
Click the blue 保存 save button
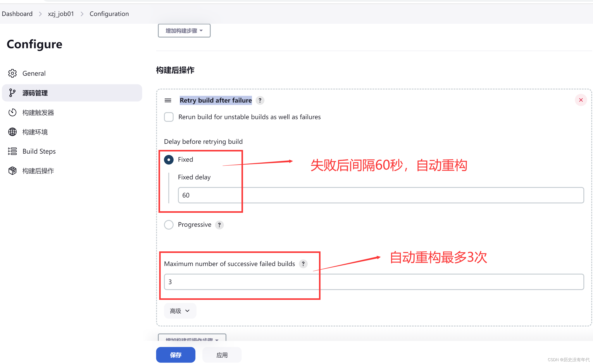176,355
